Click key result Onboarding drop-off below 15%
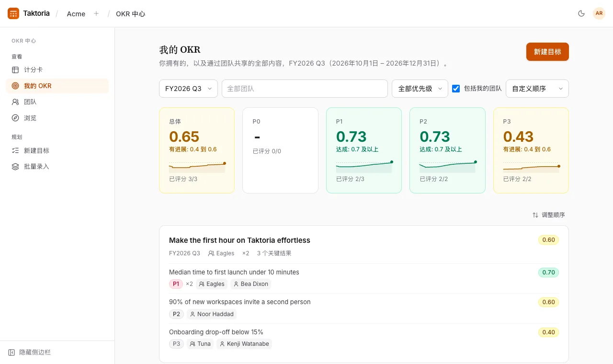613x364 pixels. [216, 332]
